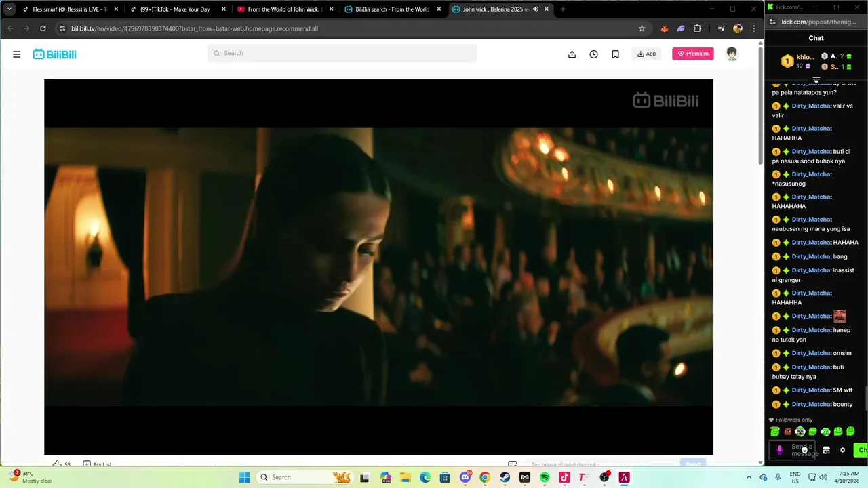The image size is (868, 488).
Task: Open the emoji picker in Kick chat
Action: click(x=805, y=450)
